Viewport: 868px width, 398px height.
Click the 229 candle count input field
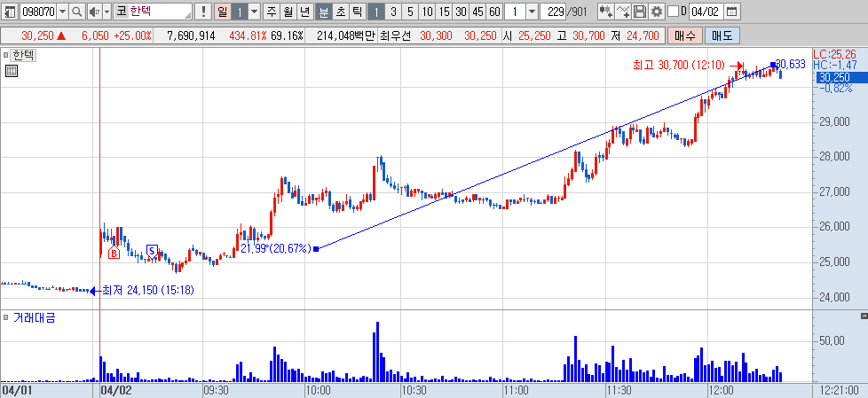(x=556, y=11)
